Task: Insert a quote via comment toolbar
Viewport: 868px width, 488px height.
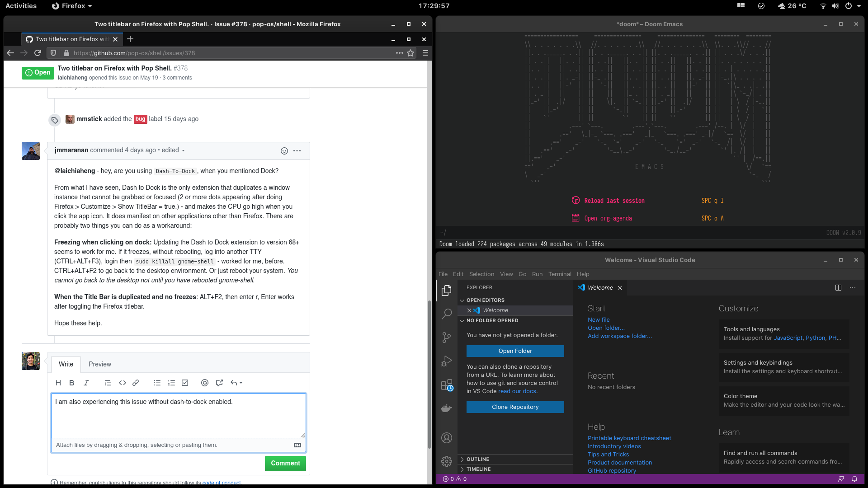Action: coord(108,383)
